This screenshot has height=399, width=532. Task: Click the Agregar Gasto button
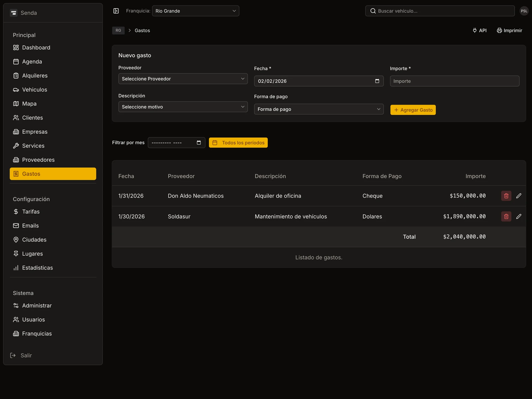[413, 110]
